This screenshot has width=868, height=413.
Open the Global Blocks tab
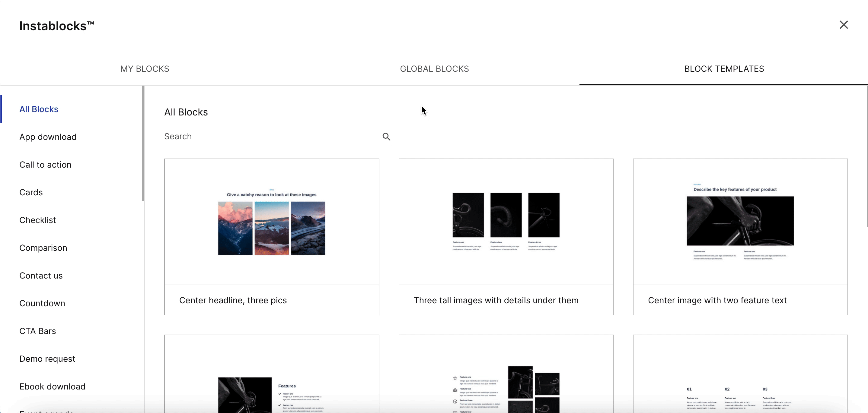pos(434,69)
